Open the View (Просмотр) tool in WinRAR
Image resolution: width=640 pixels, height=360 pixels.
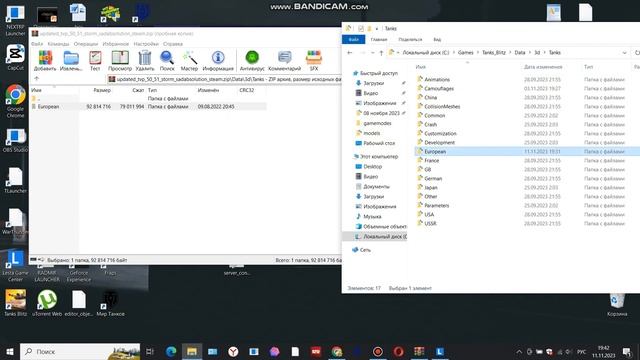point(120,61)
